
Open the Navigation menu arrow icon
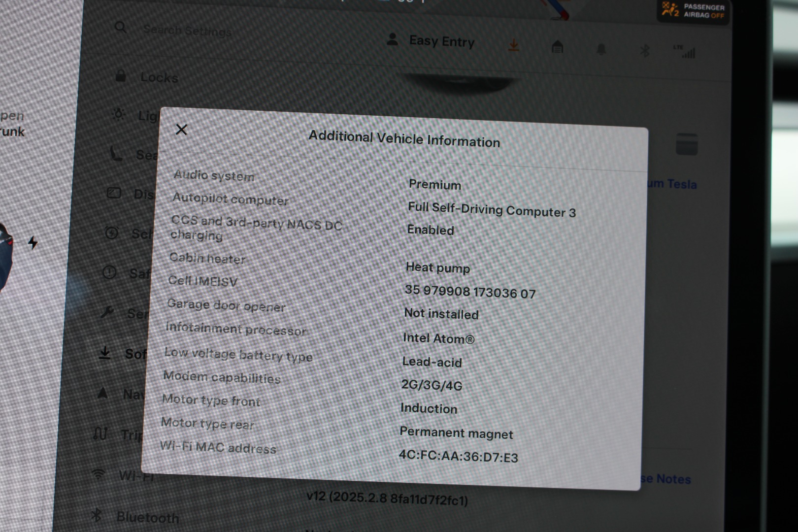coord(103,393)
